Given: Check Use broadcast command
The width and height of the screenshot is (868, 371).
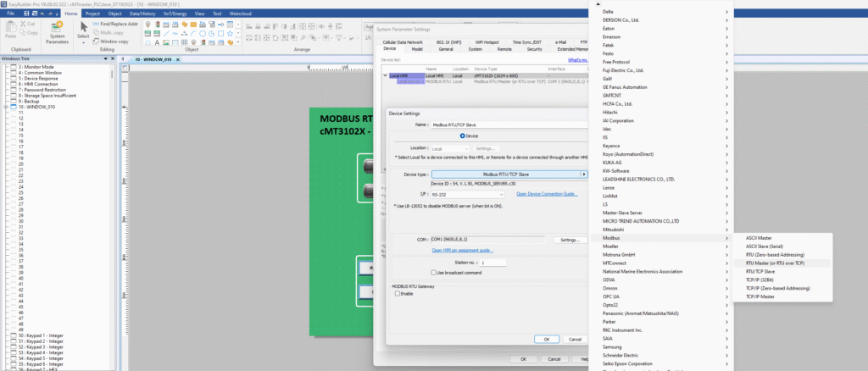Looking at the screenshot, I should 433,273.
